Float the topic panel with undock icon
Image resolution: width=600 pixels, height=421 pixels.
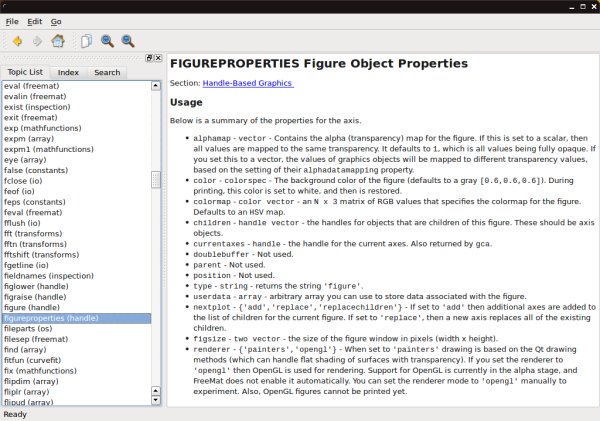[149, 58]
